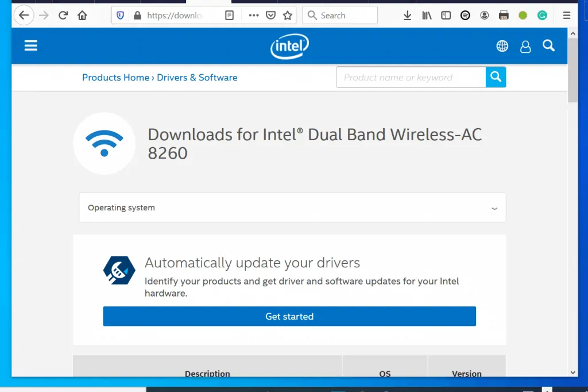Image resolution: width=588 pixels, height=392 pixels.
Task: Click the Wi-Fi product icon
Action: (105, 144)
